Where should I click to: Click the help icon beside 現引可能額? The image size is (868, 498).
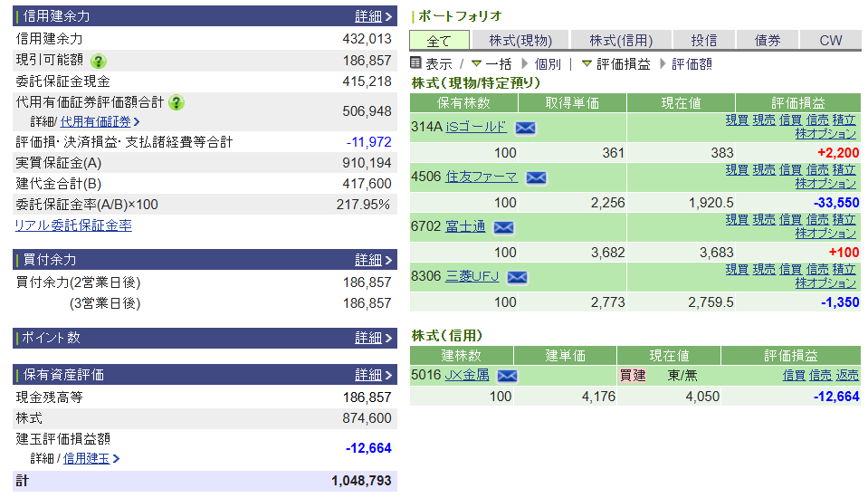pyautogui.click(x=99, y=61)
